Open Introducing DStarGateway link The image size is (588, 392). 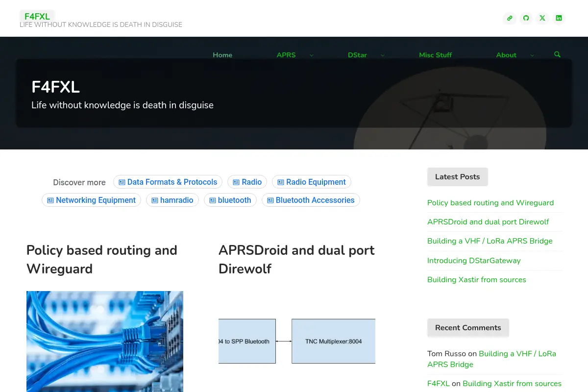pos(474,260)
